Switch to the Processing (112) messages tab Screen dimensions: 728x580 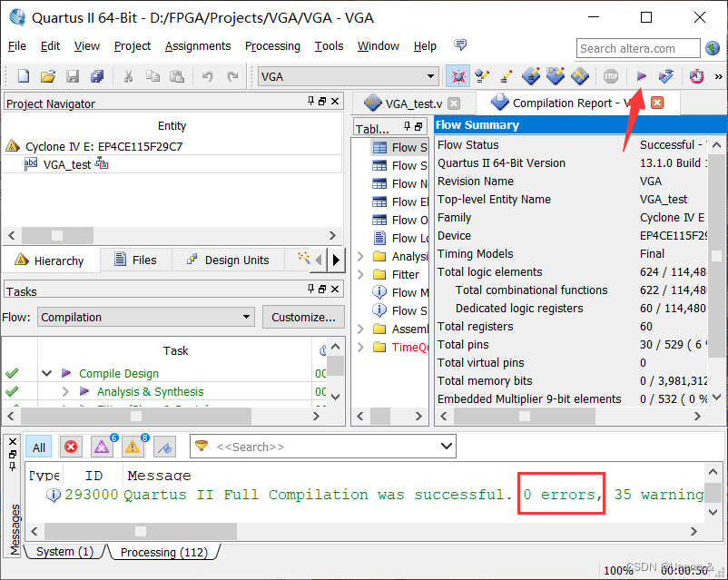click(164, 552)
